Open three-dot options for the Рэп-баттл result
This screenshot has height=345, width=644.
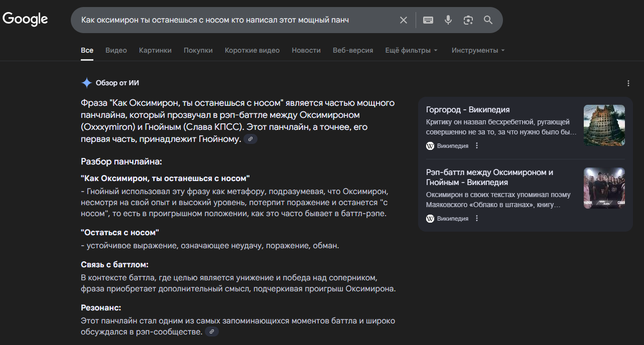pos(477,219)
